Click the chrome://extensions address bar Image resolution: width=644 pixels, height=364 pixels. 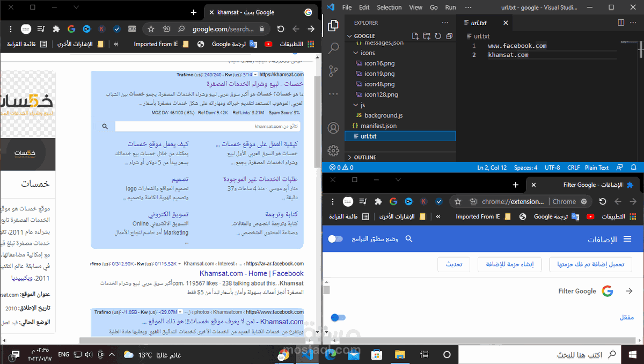[521, 202]
